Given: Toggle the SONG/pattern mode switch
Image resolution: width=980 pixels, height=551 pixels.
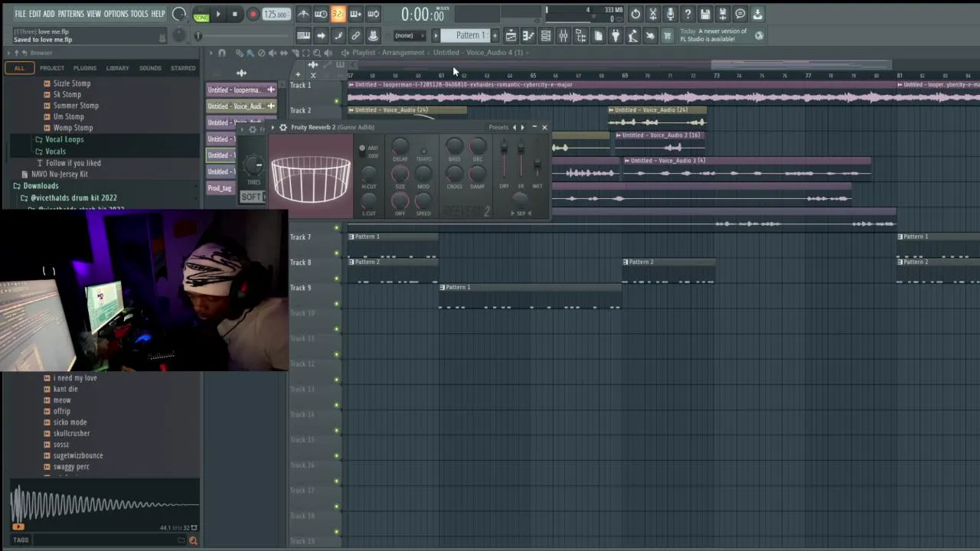Looking at the screenshot, I should 201,15.
